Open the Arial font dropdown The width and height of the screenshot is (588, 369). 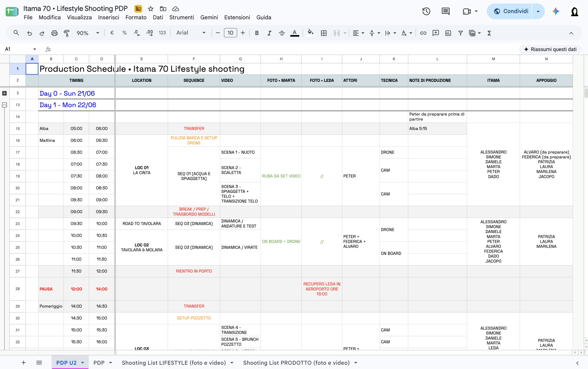pos(191,33)
